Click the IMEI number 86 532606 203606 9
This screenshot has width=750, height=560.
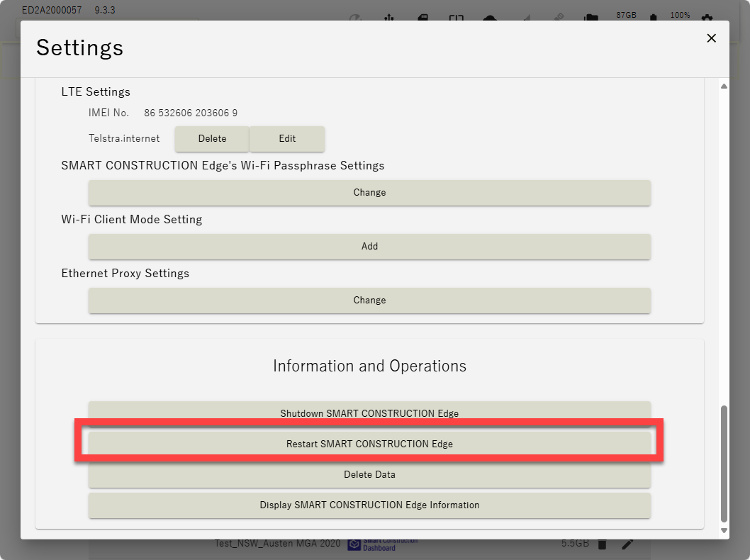pos(191,113)
